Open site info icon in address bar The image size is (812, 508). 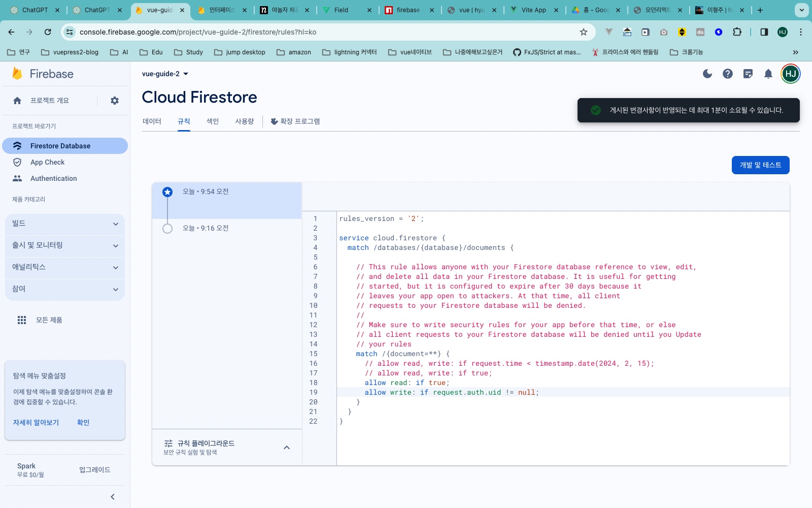pyautogui.click(x=70, y=32)
